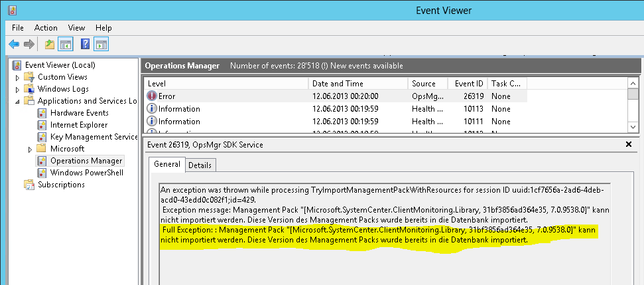Toggle the Show/Hide Action Pane toolbar icon

pos(101,44)
